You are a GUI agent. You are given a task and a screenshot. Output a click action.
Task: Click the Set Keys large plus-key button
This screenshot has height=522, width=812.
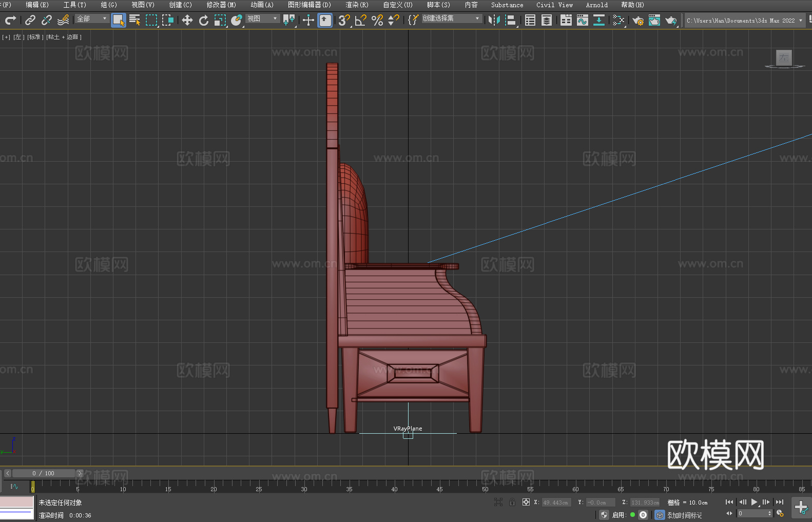coord(801,507)
